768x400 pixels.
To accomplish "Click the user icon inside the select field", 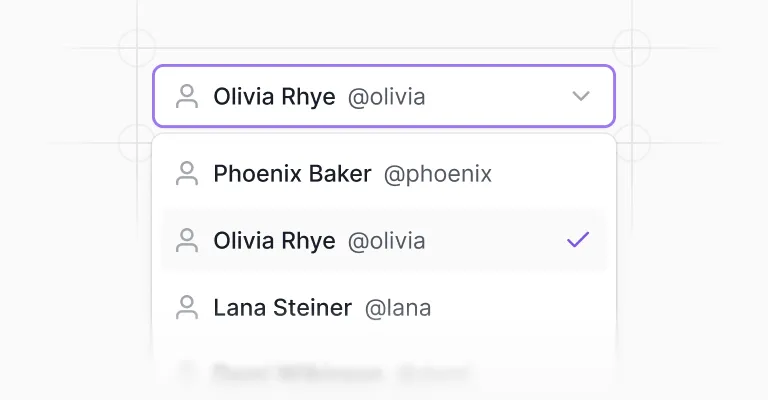I will click(x=187, y=96).
